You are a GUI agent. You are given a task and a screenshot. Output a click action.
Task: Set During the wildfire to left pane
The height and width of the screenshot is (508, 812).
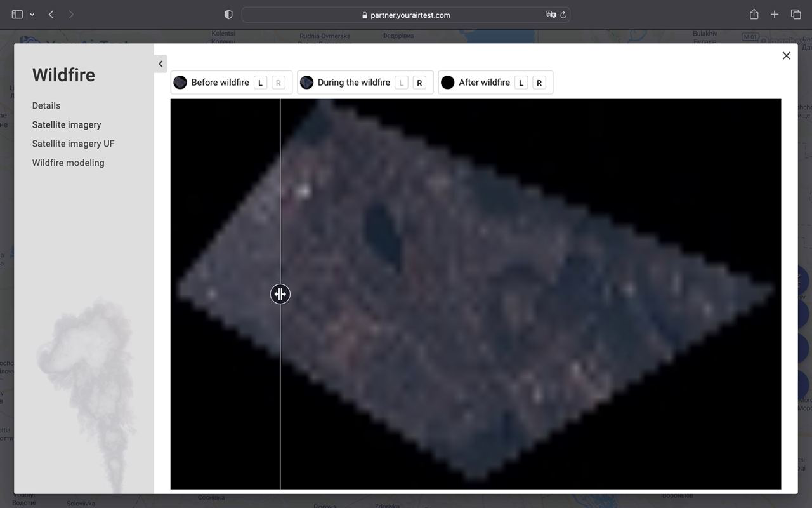point(401,83)
